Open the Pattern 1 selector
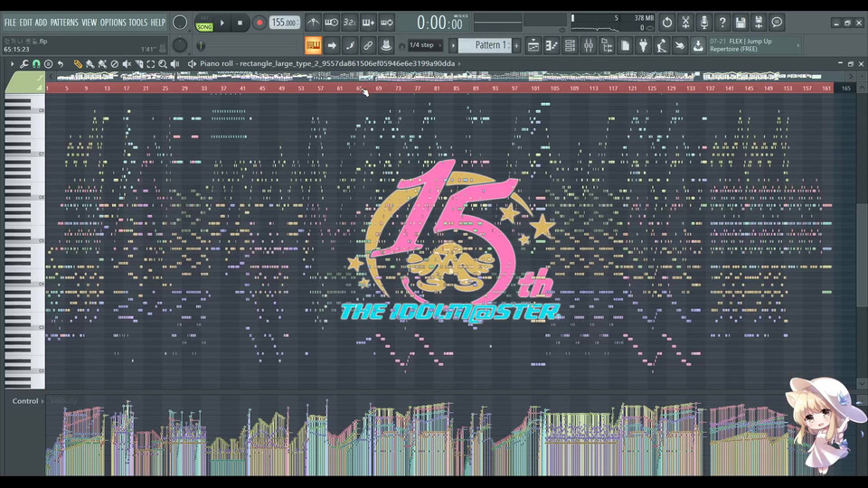This screenshot has height=488, width=868. point(485,45)
